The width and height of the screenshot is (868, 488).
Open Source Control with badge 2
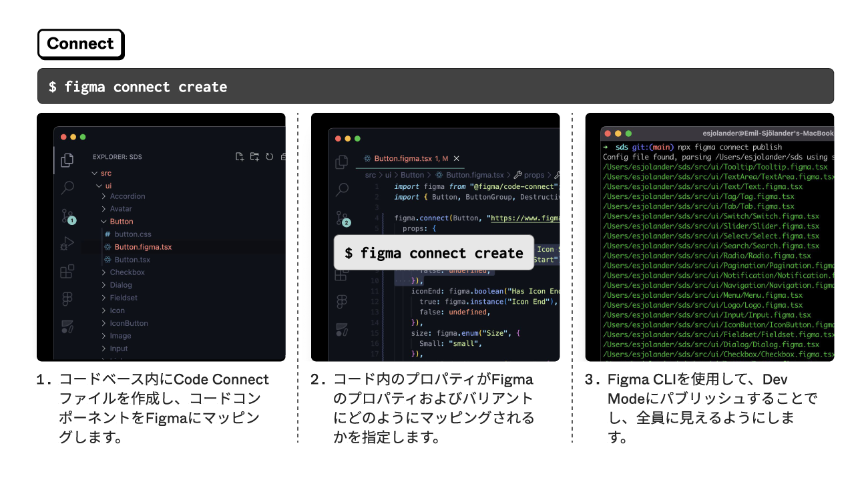[343, 218]
